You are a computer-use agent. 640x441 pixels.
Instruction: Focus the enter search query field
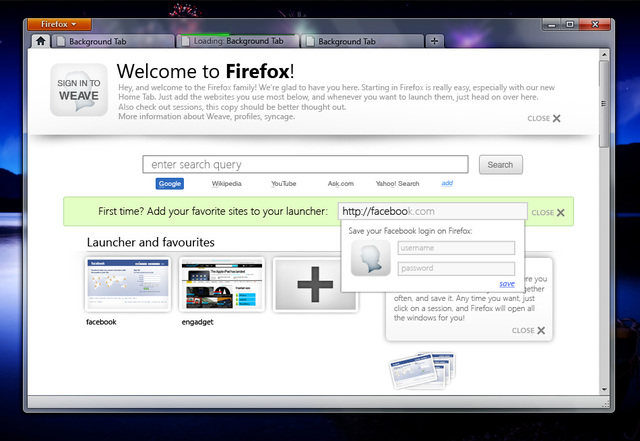click(x=305, y=164)
